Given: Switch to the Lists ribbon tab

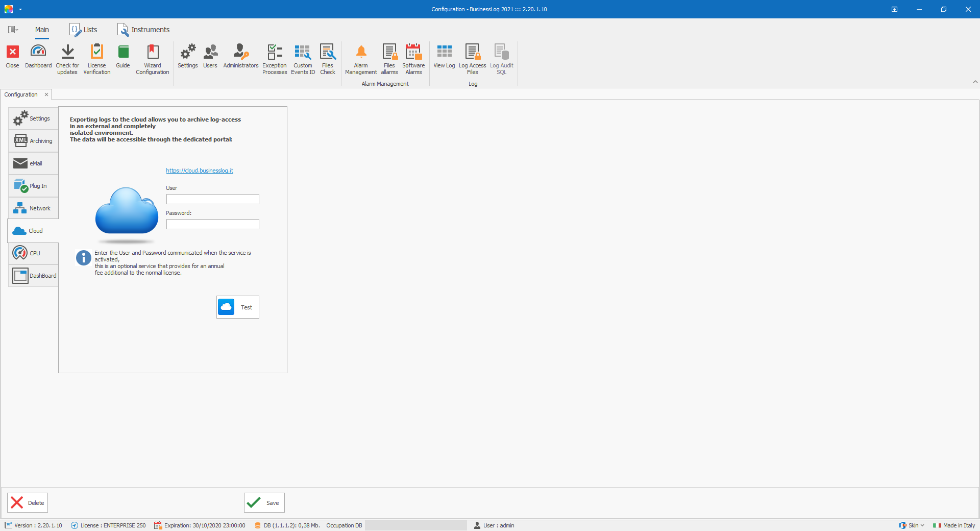Looking at the screenshot, I should (84, 30).
